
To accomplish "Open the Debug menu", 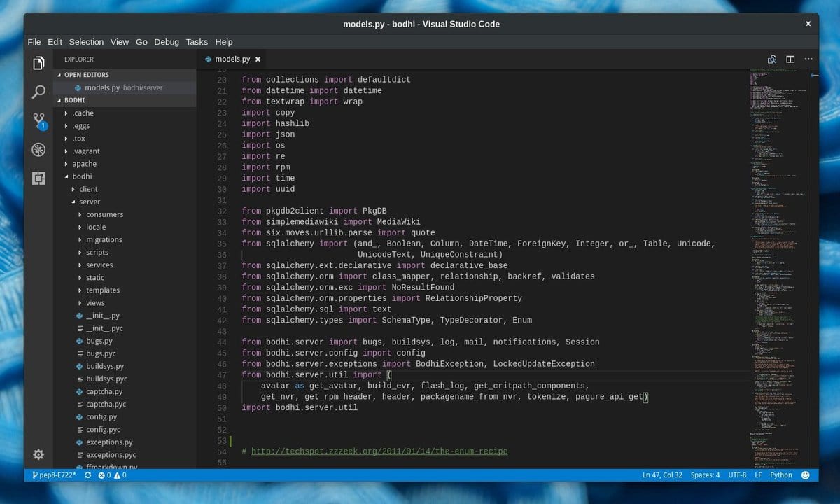I will 167,42.
